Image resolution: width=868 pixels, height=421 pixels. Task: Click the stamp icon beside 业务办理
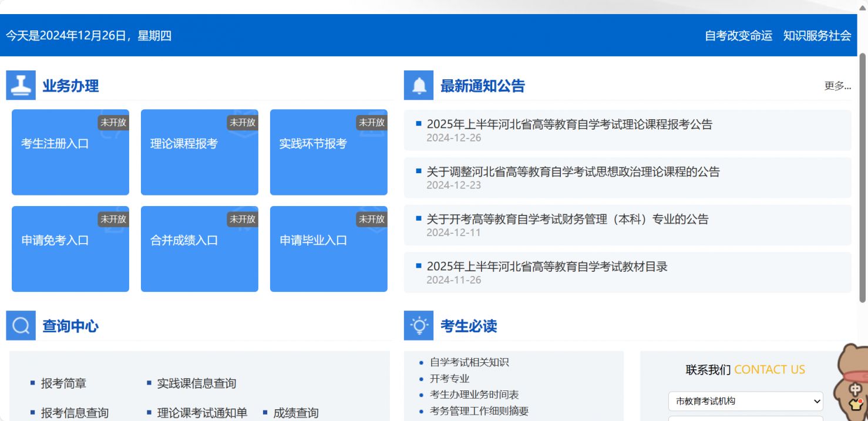[21, 86]
